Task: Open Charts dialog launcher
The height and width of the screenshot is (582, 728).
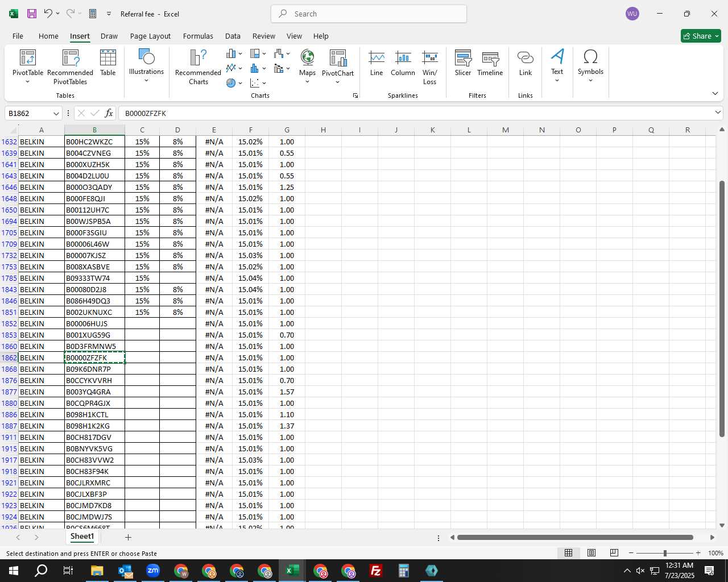Action: coord(355,95)
